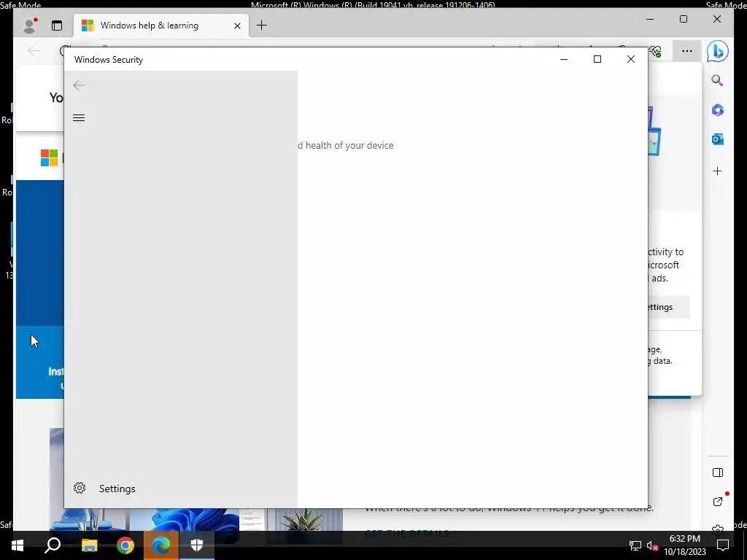Click the open-link icon in Edge sidebar
This screenshot has height=560, width=747.
[x=718, y=502]
